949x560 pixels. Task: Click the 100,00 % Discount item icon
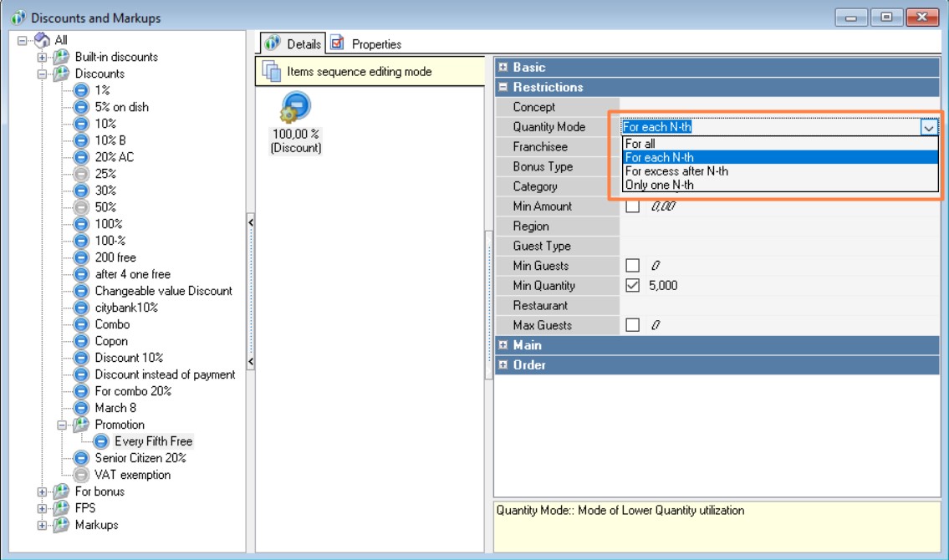tap(296, 108)
